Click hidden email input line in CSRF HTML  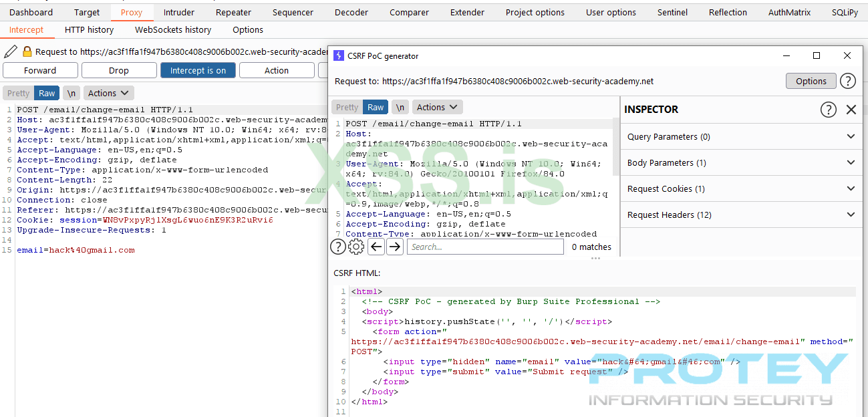coord(561,362)
